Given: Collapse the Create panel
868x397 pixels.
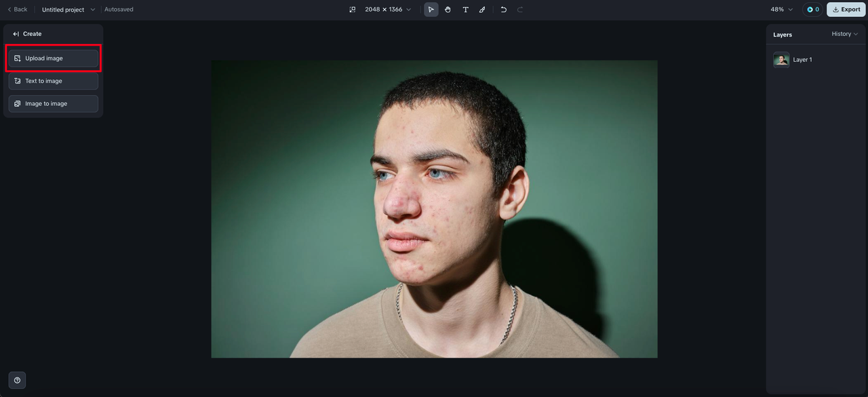Looking at the screenshot, I should click(x=16, y=34).
